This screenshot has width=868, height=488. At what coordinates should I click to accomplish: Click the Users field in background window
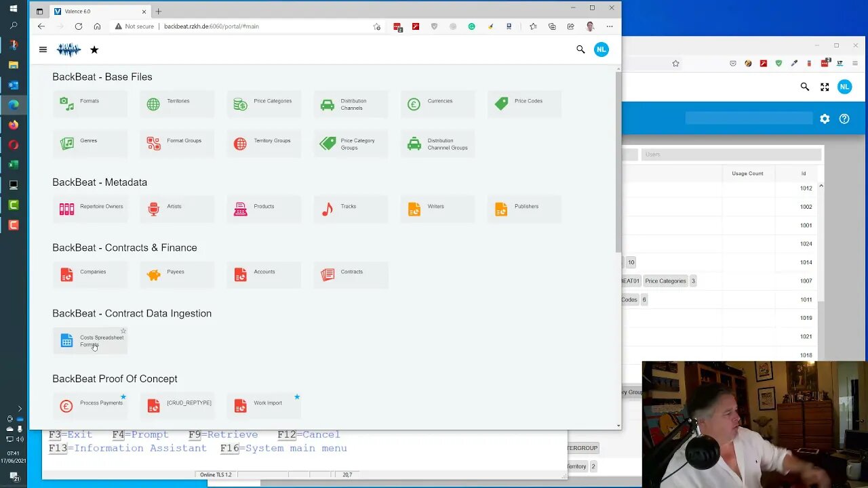[731, 155]
